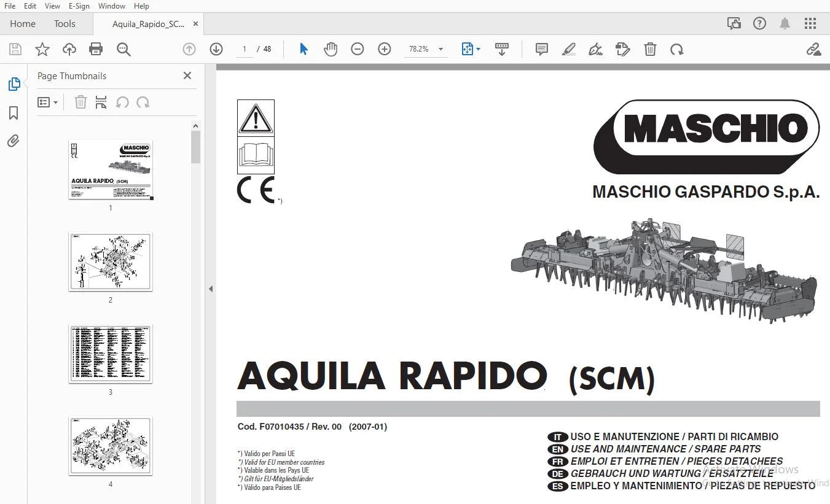
Task: Open the sign document pen tool
Action: coord(595,49)
